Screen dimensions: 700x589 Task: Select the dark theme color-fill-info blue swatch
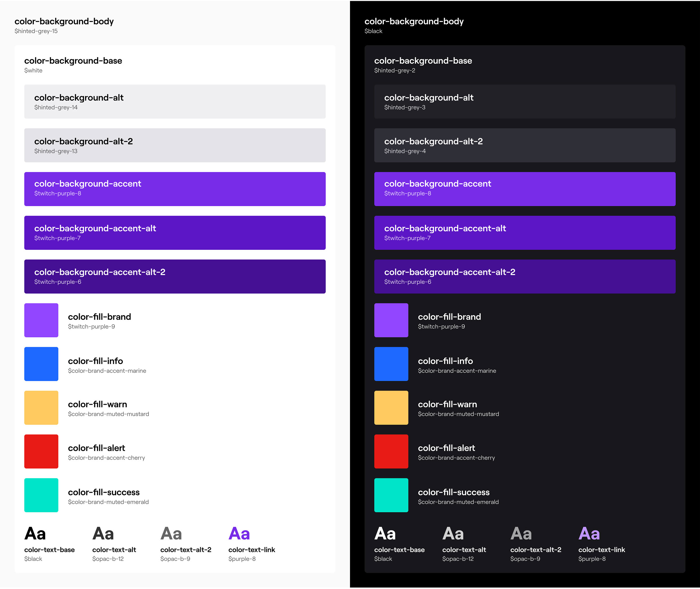pyautogui.click(x=391, y=364)
